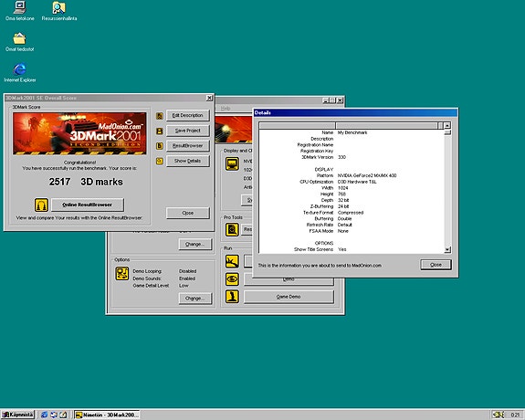Click the Show Title Screens value Yes
Screen dimensions: 525x420
tap(341, 249)
